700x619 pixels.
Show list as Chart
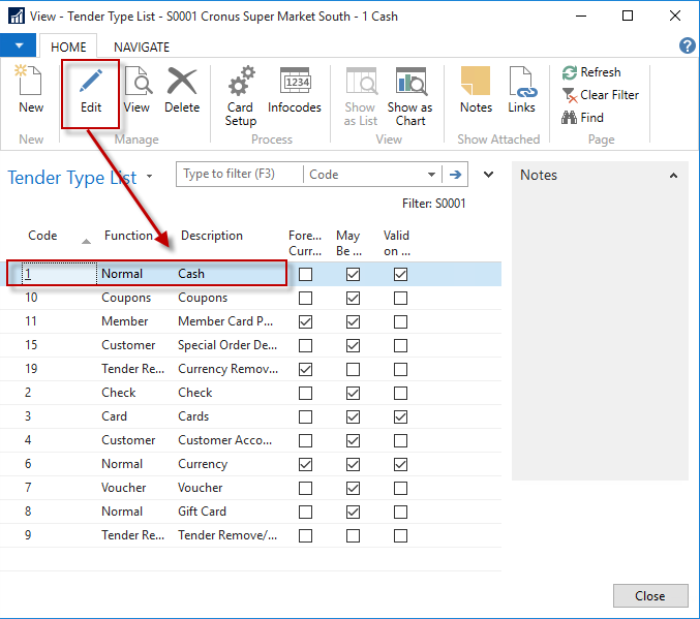pyautogui.click(x=410, y=97)
